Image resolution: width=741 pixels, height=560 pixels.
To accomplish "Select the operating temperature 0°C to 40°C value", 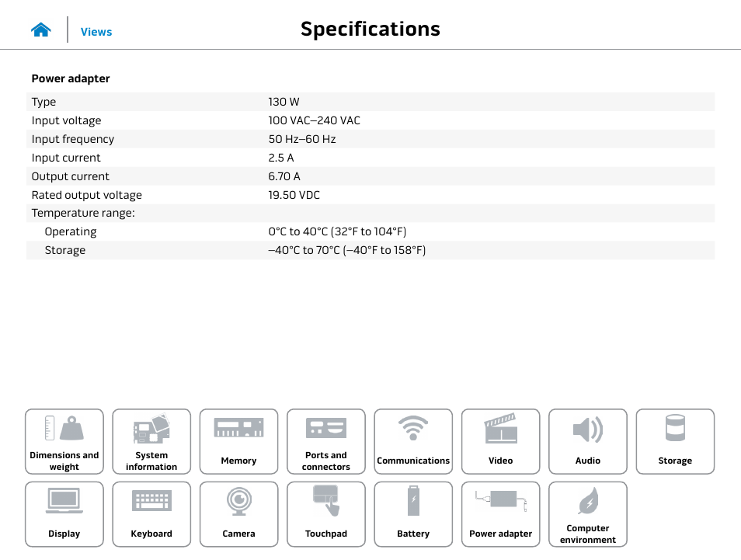I will click(337, 231).
